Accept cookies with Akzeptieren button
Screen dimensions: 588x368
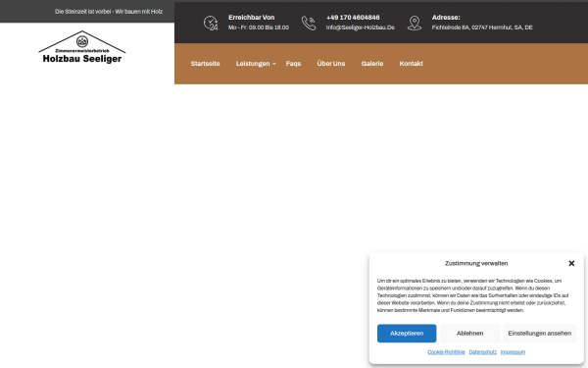click(407, 333)
